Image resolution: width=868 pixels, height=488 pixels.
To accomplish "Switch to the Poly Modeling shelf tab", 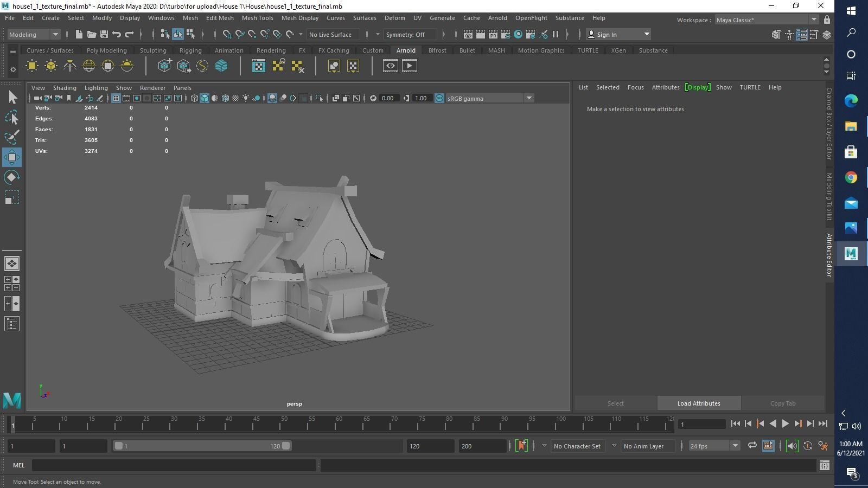I will pos(106,50).
